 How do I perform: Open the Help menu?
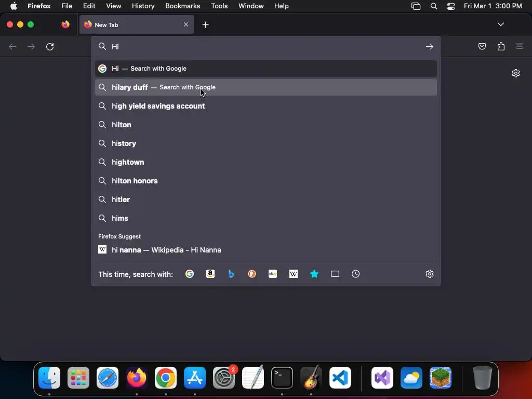(x=281, y=6)
